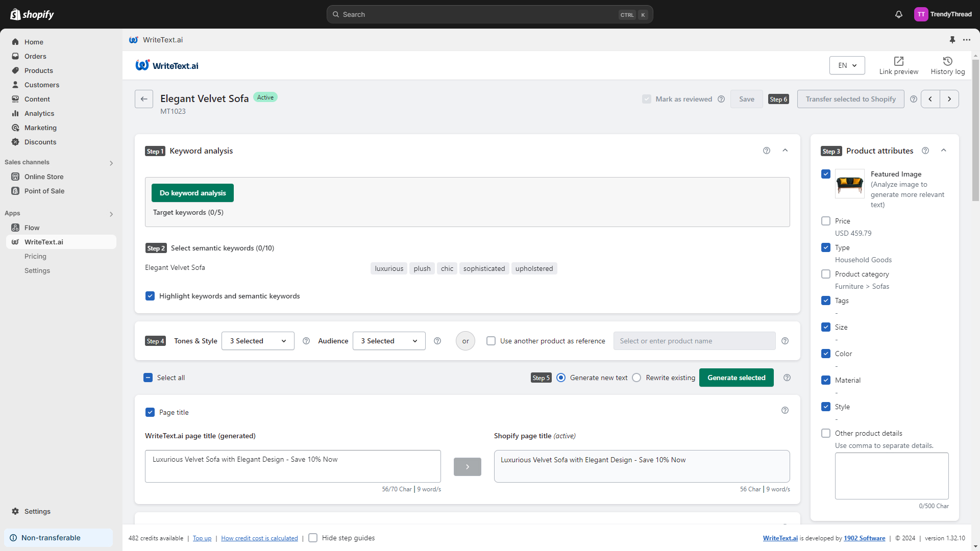Open Link preview

(x=898, y=66)
